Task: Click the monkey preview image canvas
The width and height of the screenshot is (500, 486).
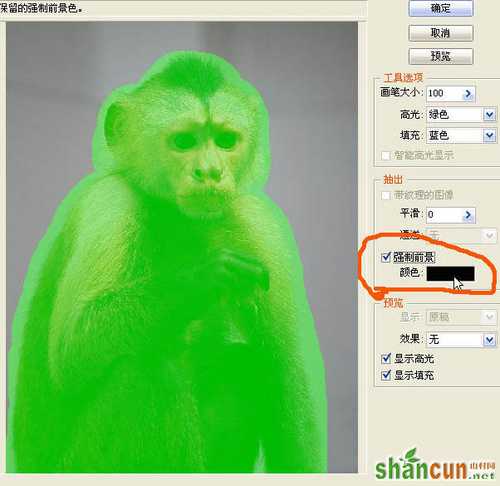Action: 182,247
